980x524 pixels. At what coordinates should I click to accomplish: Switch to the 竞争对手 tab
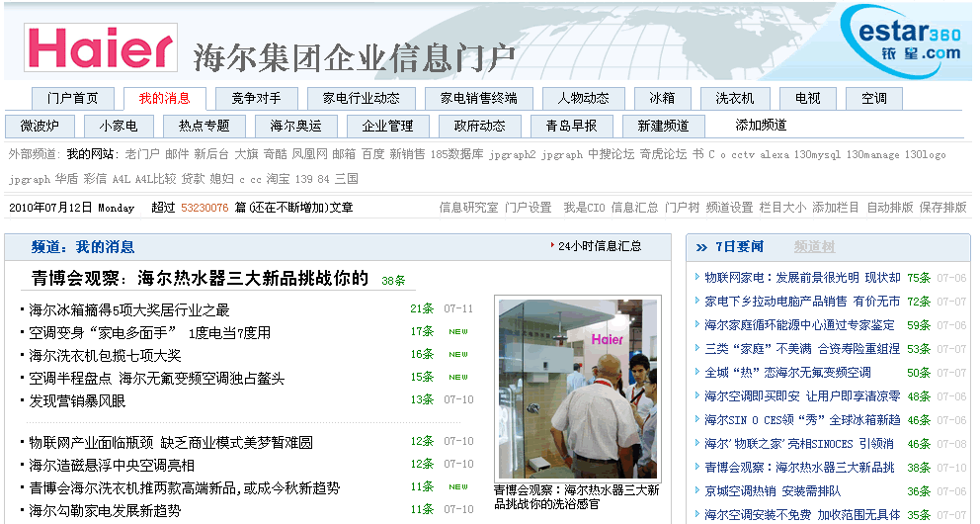tap(256, 98)
